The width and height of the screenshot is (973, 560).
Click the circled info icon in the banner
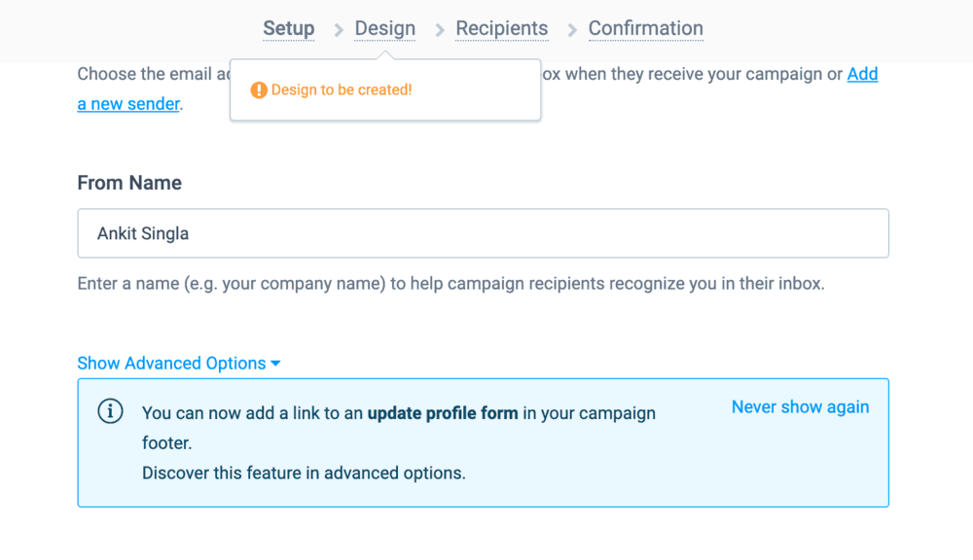point(110,411)
